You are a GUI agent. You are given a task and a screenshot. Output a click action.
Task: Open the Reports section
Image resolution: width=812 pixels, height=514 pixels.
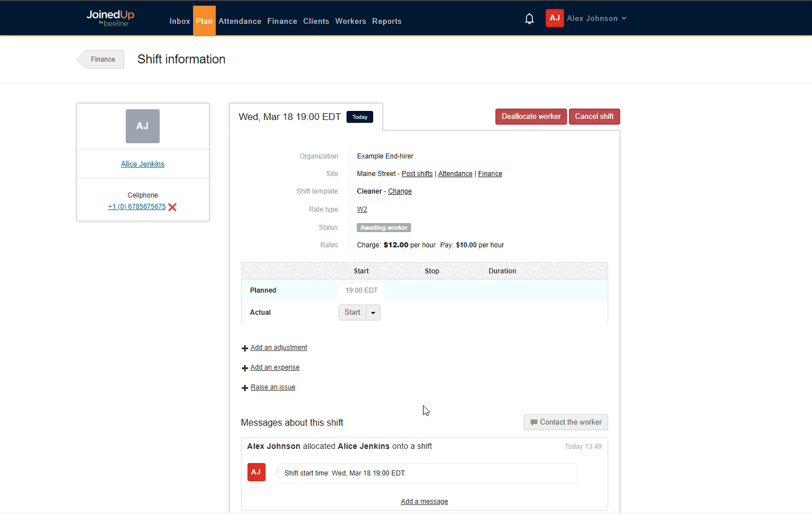coord(387,21)
